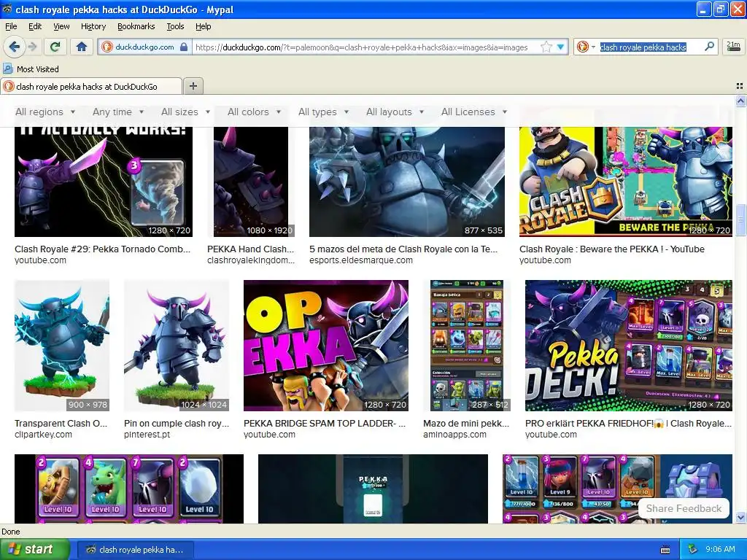Select the DuckDuckGo results tab
This screenshot has height=560, width=747.
[x=91, y=86]
